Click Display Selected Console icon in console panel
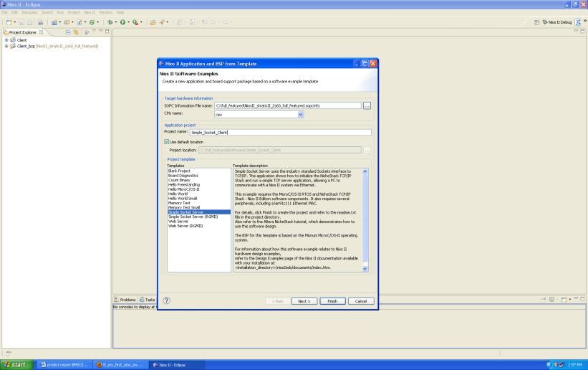The width and height of the screenshot is (588, 370). (552, 300)
